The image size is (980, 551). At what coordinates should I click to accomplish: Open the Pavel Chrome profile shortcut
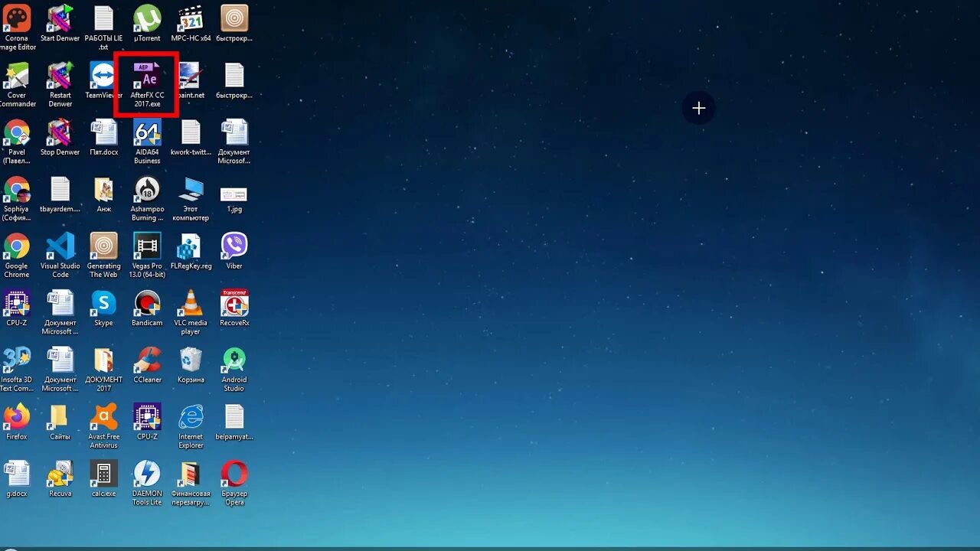(17, 142)
